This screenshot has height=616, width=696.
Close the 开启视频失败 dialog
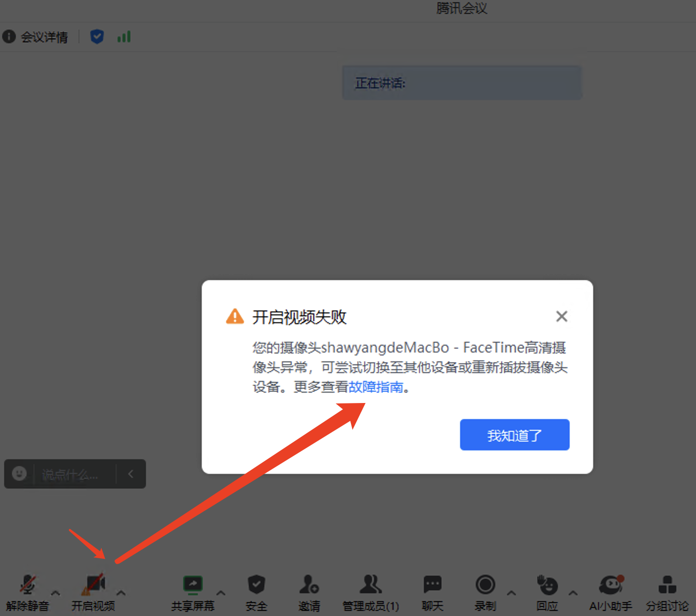(561, 316)
